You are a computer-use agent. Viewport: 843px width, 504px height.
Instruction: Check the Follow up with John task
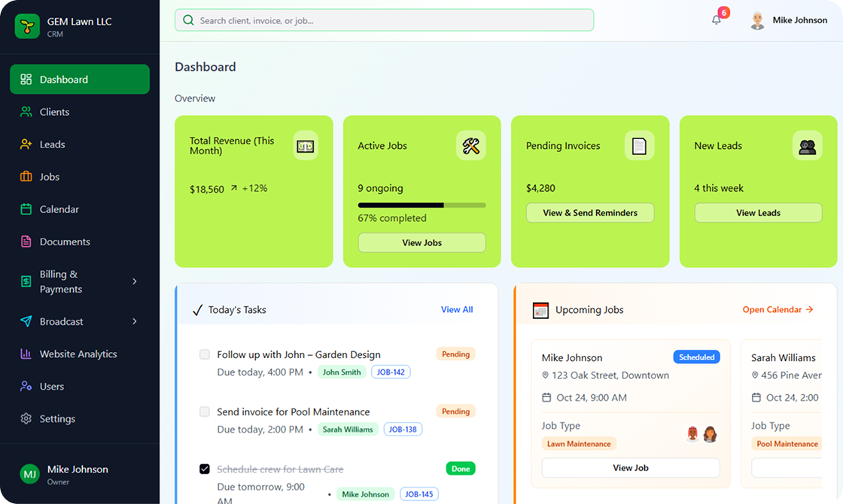click(x=205, y=354)
